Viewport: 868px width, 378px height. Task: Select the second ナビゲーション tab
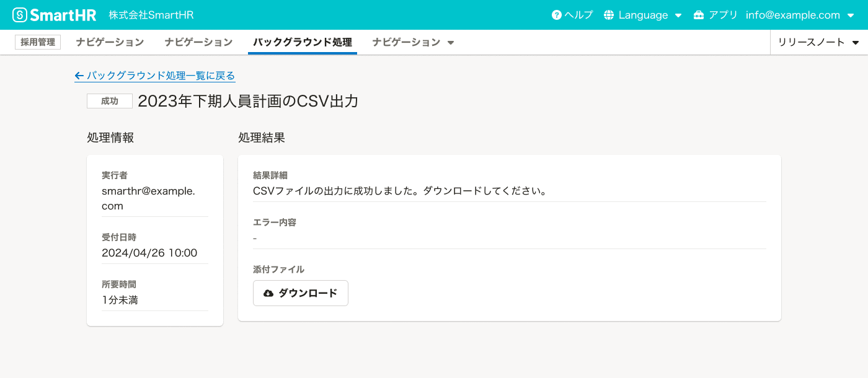(x=198, y=42)
